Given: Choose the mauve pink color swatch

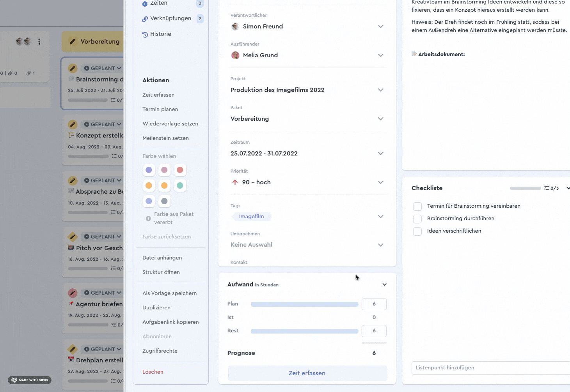Looking at the screenshot, I should pos(164,170).
